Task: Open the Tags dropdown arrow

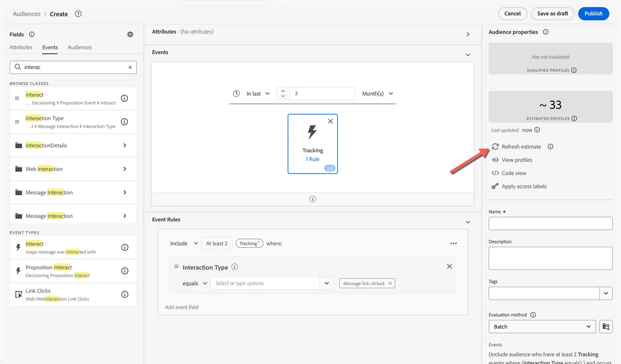Action: click(606, 293)
